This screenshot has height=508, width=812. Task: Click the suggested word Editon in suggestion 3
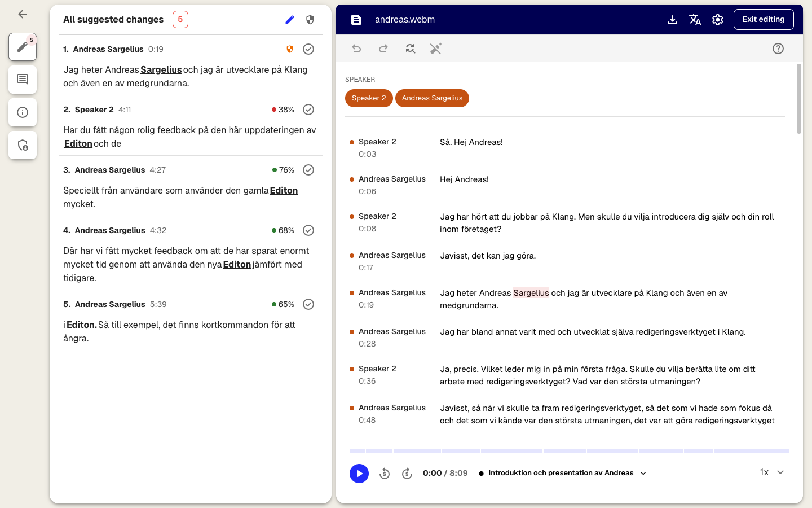[284, 191]
